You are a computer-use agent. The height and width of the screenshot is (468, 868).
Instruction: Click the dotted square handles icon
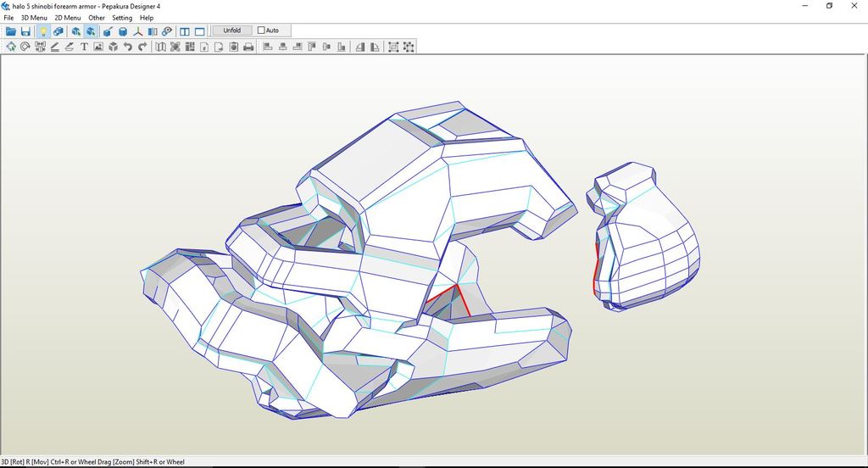[x=409, y=47]
